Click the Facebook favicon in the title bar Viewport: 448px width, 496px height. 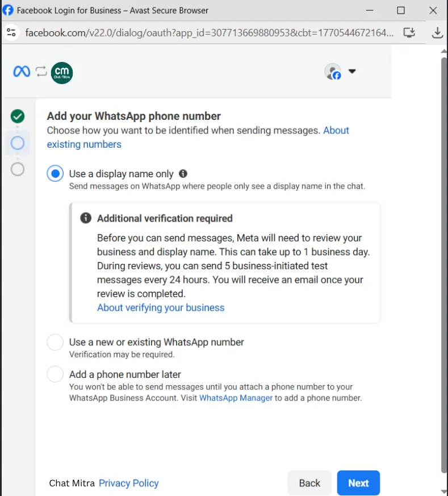pyautogui.click(x=7, y=10)
